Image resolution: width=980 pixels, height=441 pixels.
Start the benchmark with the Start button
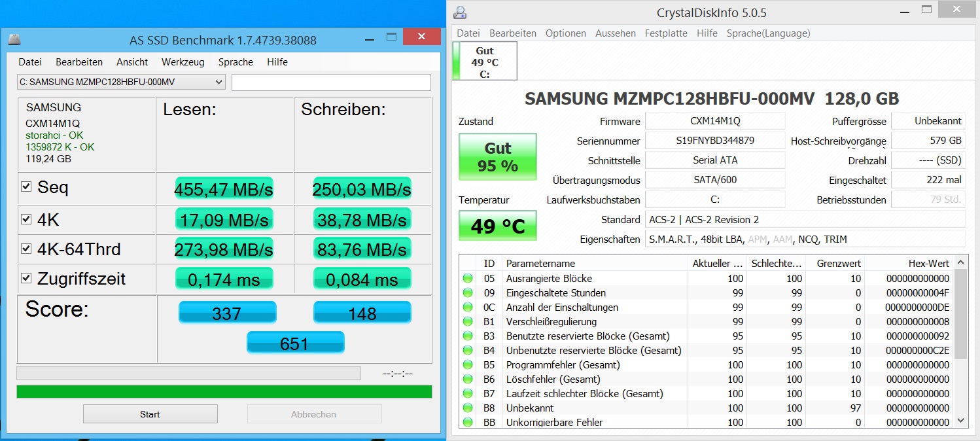(150, 414)
